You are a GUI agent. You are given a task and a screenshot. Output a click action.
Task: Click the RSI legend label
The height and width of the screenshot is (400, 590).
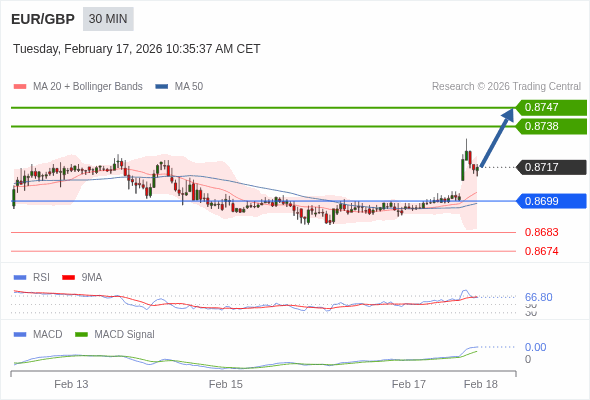pyautogui.click(x=41, y=278)
